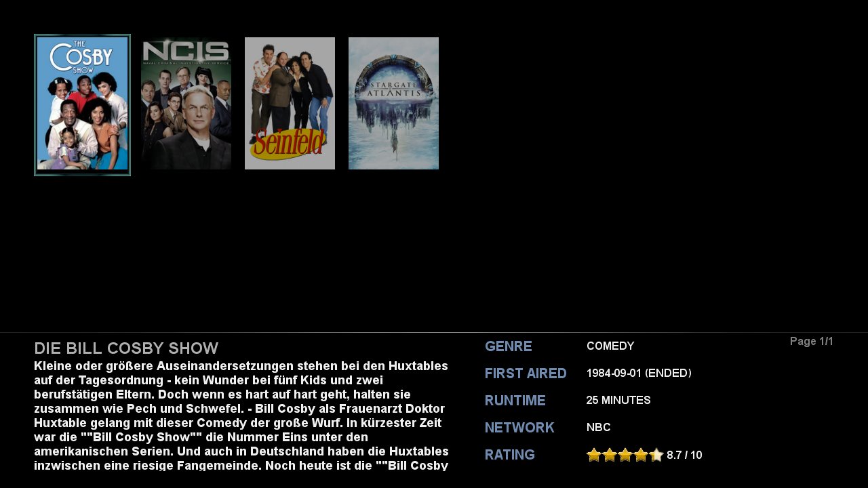This screenshot has width=868, height=488.
Task: Choose the Seinfeld poster thumbnail
Action: (290, 103)
